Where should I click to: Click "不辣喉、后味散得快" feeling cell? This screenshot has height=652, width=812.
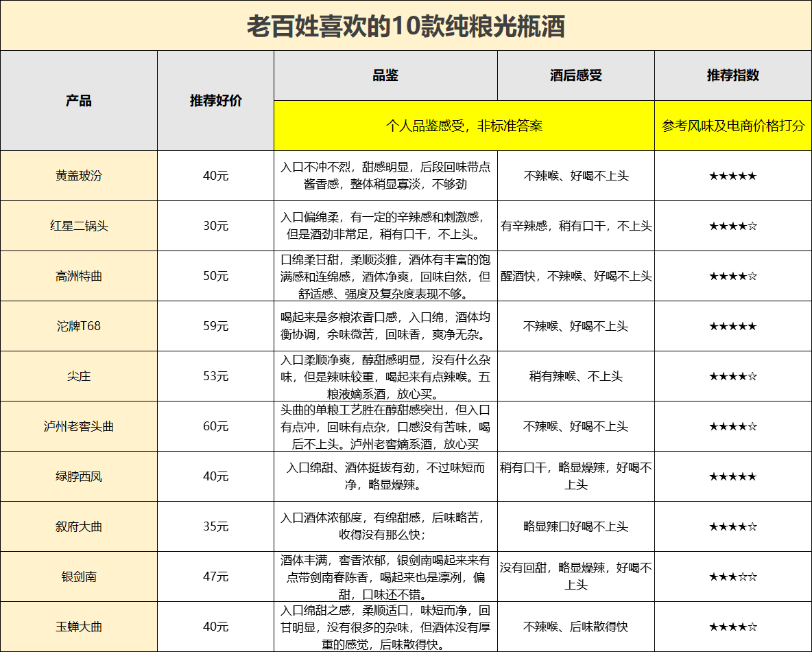click(575, 627)
